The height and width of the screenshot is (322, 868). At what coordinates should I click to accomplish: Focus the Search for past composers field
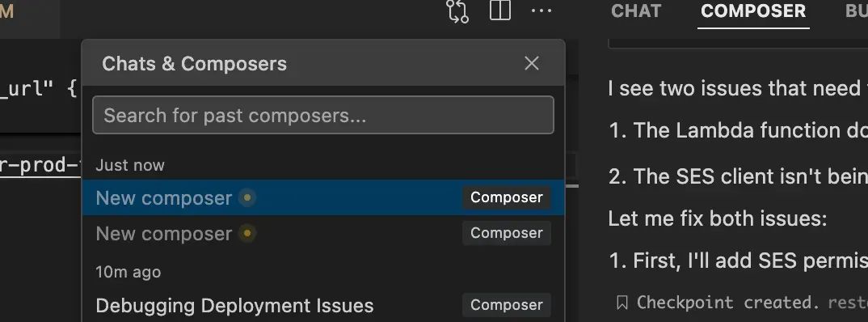click(323, 115)
